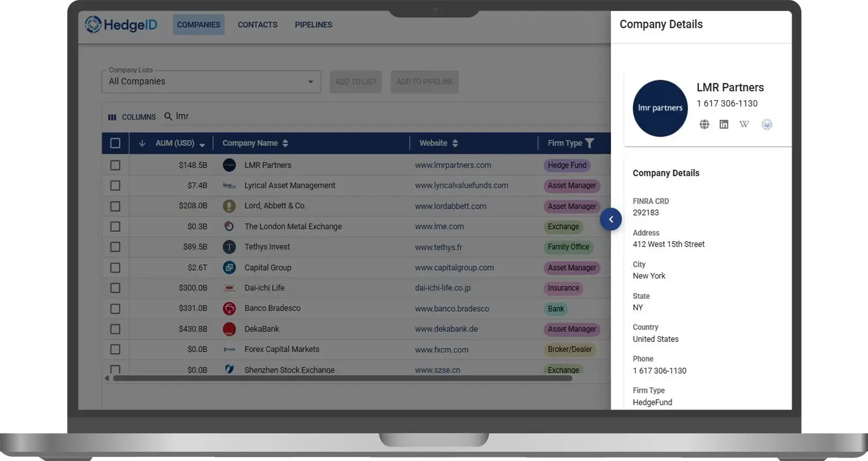Click the Bank firm type tag
This screenshot has width=868, height=461.
tap(556, 309)
